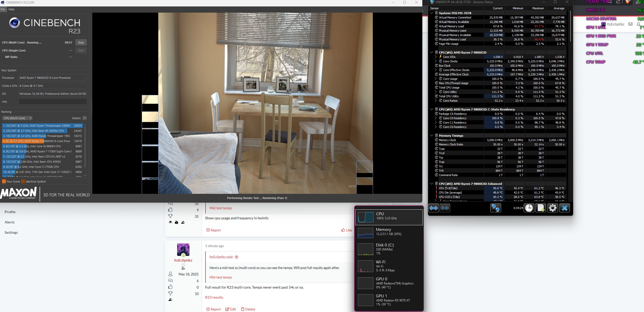This screenshot has width=644, height=312.
Task: Click the browser share arrow icon
Action: pos(618,2)
